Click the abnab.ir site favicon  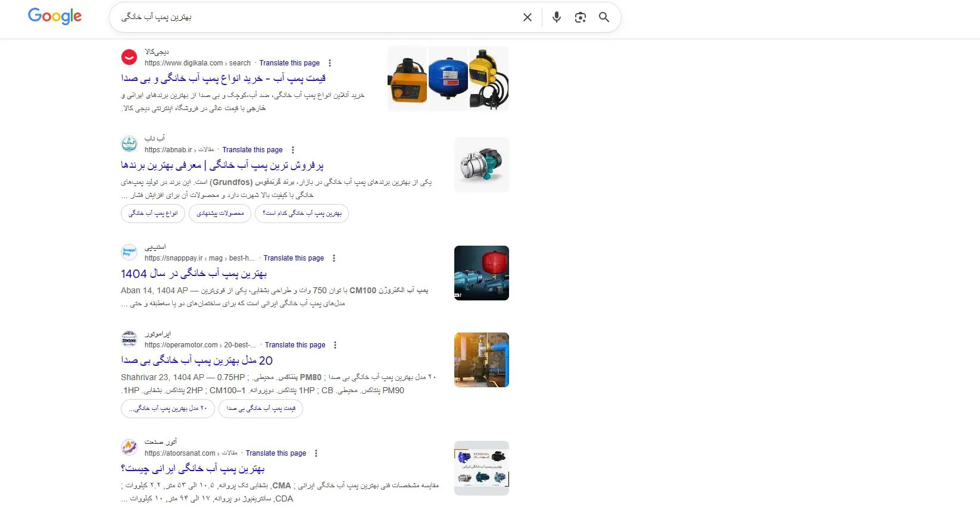pos(129,144)
